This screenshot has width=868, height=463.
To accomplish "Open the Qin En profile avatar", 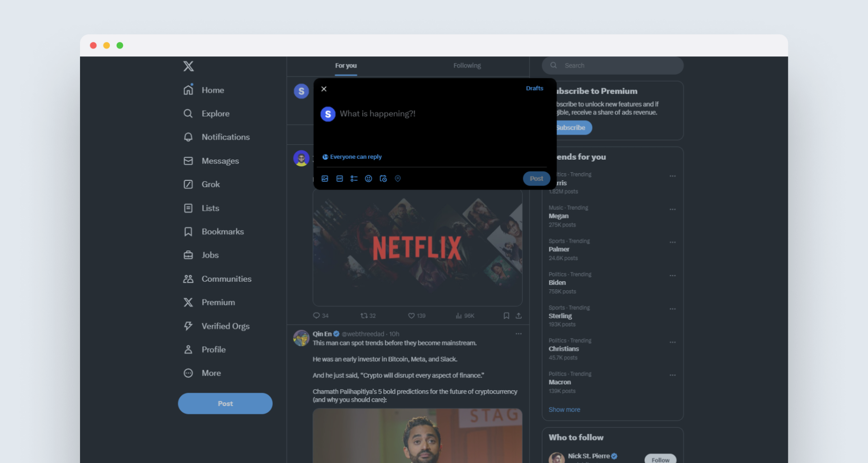I will point(301,338).
